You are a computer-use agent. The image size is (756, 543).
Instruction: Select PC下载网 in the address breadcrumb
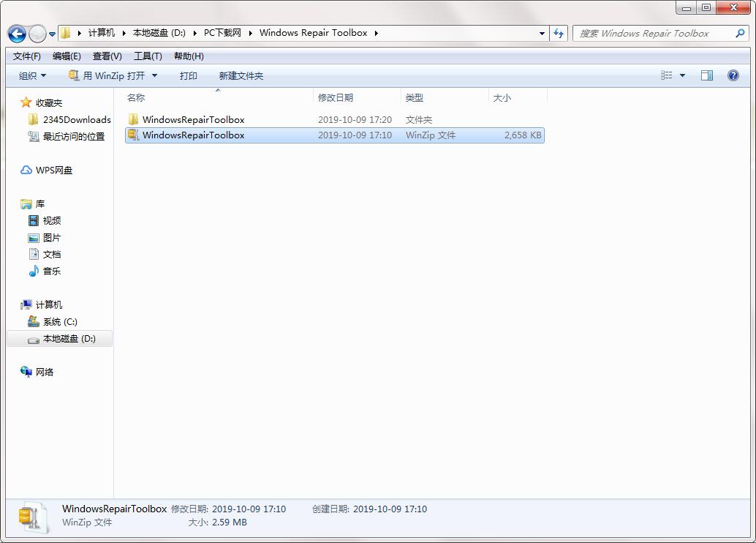tap(222, 33)
